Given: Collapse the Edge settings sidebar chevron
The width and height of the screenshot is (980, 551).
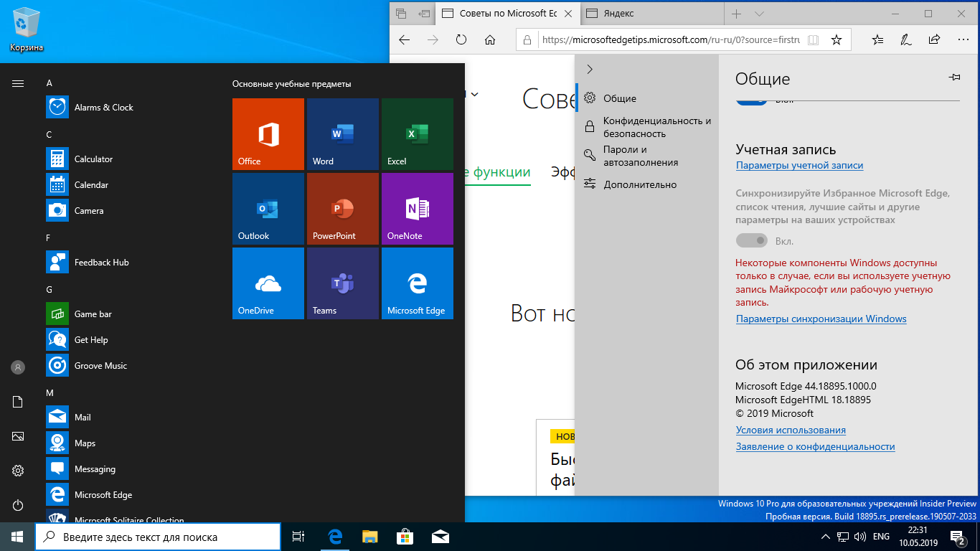Looking at the screenshot, I should point(590,69).
